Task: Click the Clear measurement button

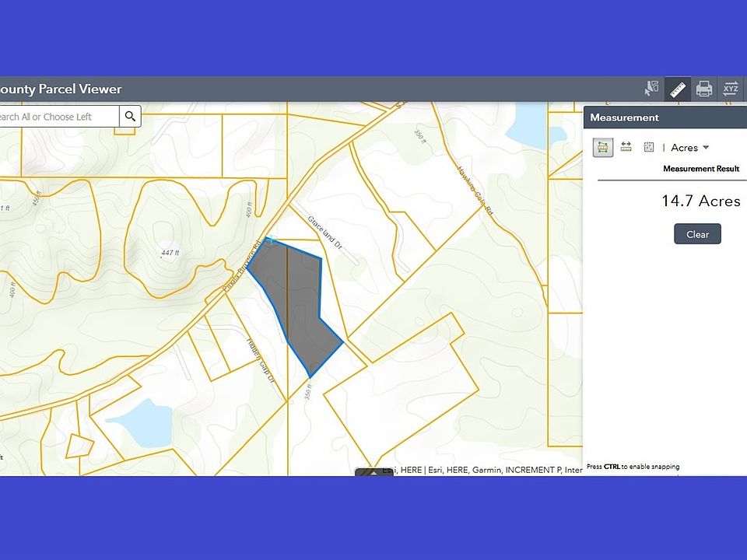Action: pos(697,234)
